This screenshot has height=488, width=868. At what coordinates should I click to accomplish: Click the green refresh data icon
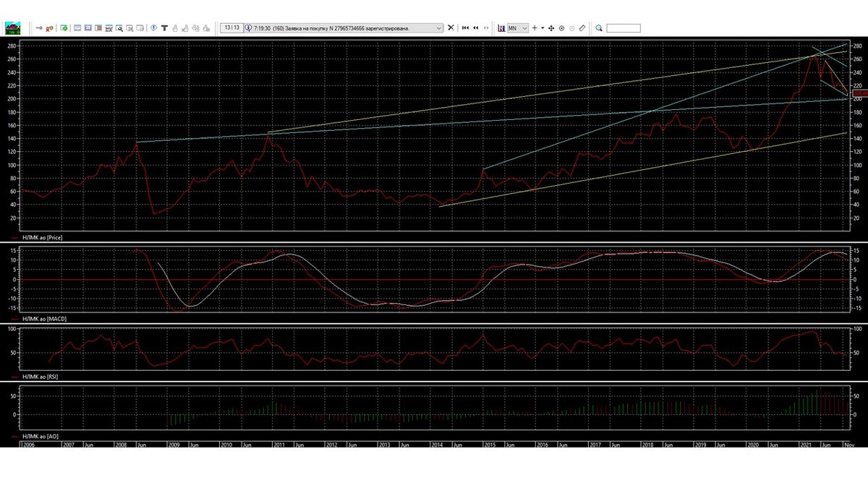64,27
